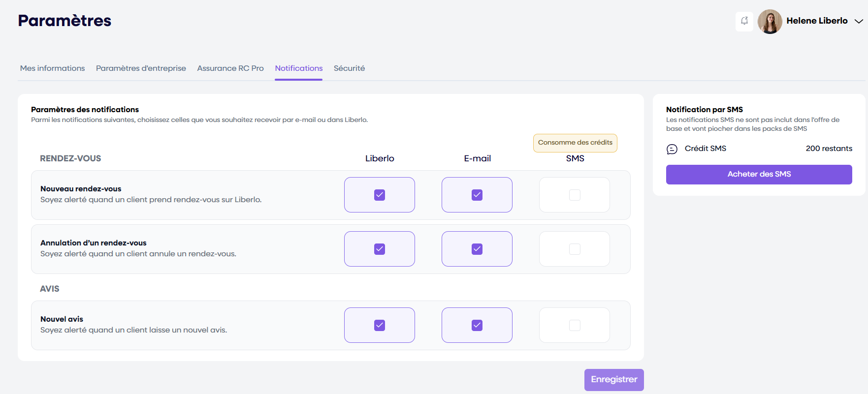Image resolution: width=868 pixels, height=394 pixels.
Task: Select the Sécurité tab
Action: [x=349, y=68]
